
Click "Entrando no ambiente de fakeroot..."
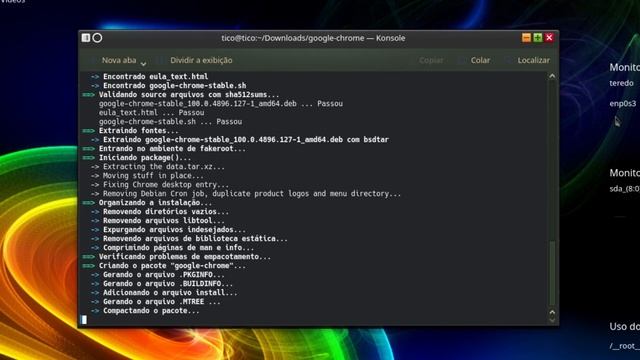point(172,149)
